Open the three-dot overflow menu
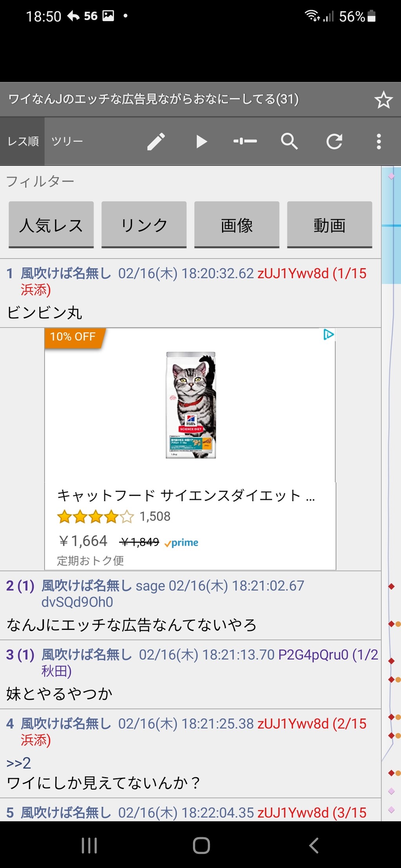This screenshot has height=868, width=401. click(x=379, y=141)
